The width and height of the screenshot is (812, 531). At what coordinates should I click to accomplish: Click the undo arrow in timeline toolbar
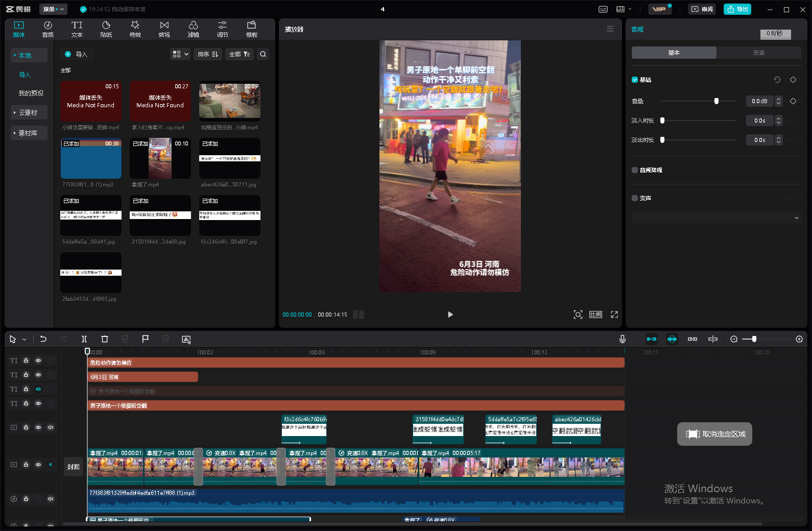click(x=43, y=339)
